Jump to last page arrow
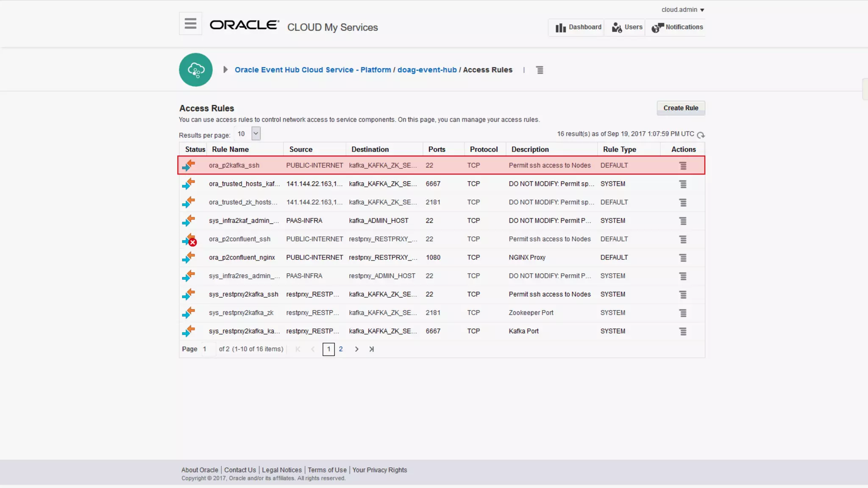Viewport: 868px width, 488px height. (x=371, y=349)
